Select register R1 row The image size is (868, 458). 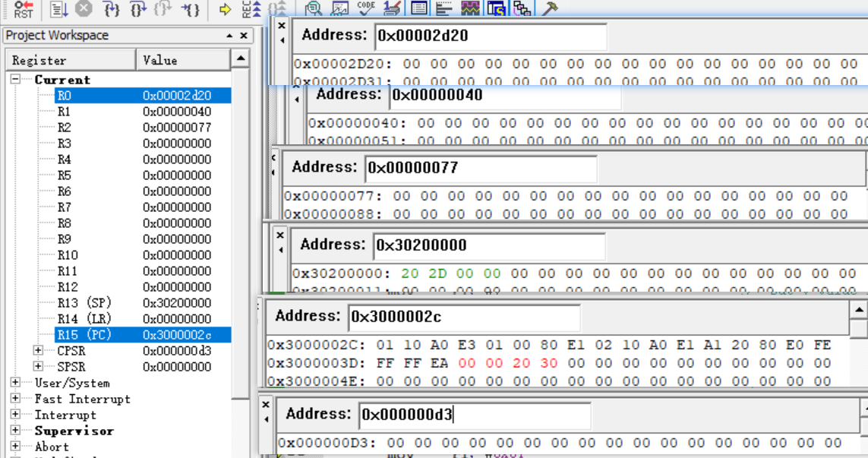click(143, 112)
